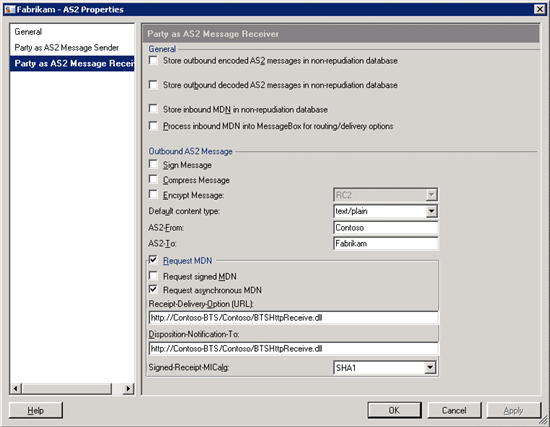Click the Default content type label
The height and width of the screenshot is (427, 550).
pyautogui.click(x=184, y=211)
